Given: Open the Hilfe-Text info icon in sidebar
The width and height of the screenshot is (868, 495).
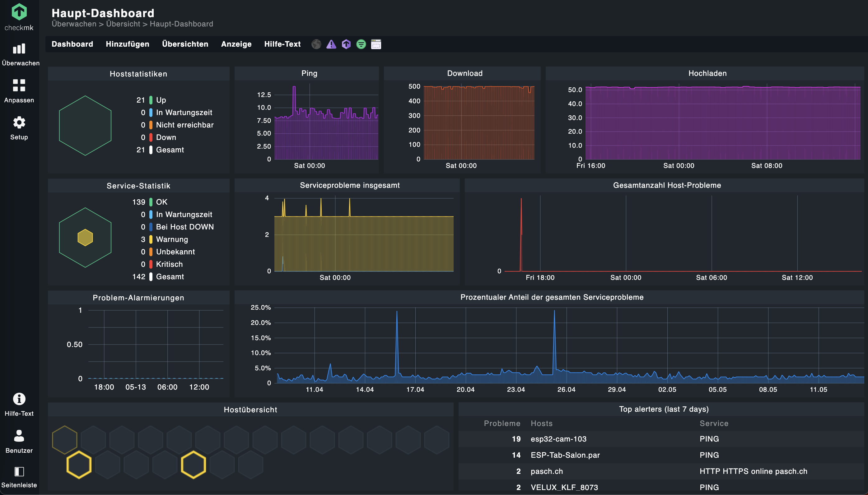Looking at the screenshot, I should pyautogui.click(x=19, y=405).
